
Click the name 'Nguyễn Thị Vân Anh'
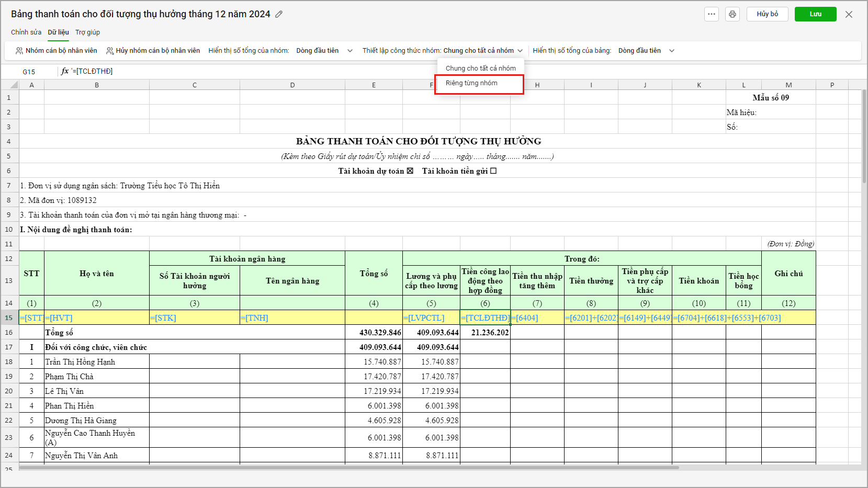click(x=81, y=456)
